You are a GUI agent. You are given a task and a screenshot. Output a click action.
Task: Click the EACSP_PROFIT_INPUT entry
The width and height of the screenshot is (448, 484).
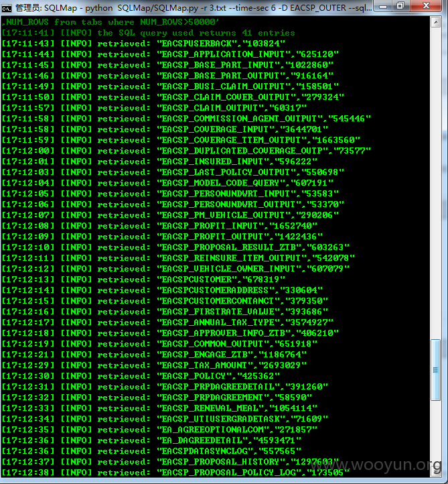(159, 226)
